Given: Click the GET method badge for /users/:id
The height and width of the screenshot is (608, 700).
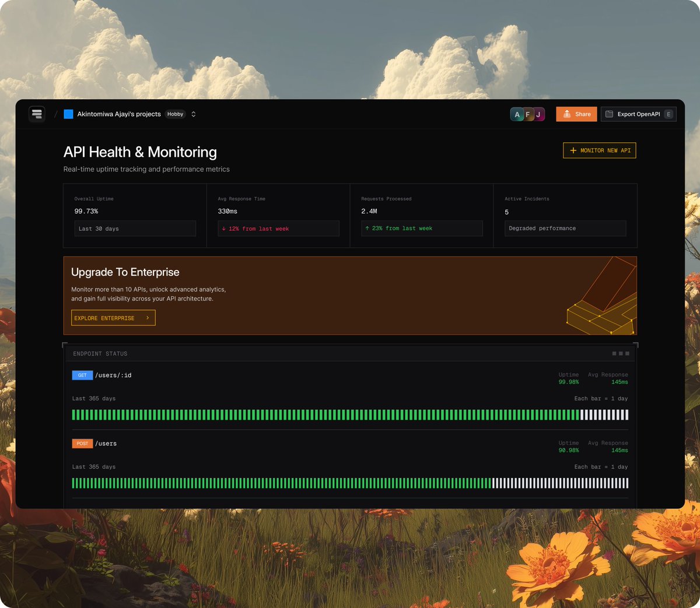Looking at the screenshot, I should pos(82,375).
